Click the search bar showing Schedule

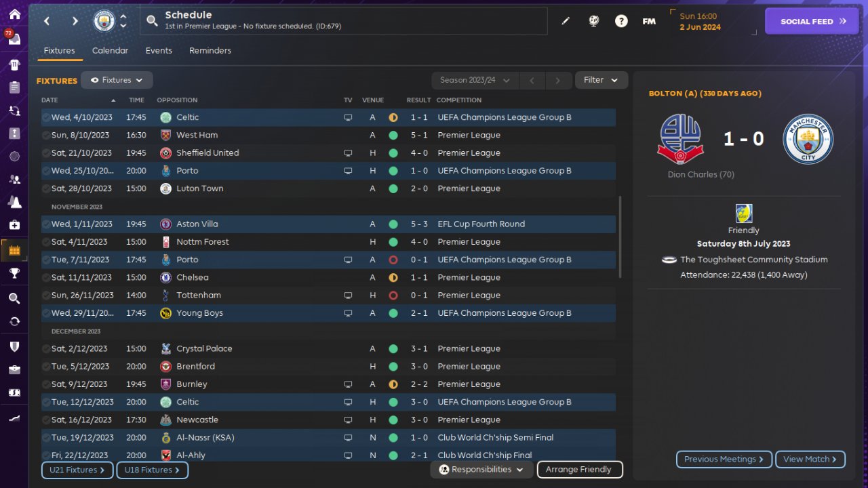pyautogui.click(x=343, y=21)
